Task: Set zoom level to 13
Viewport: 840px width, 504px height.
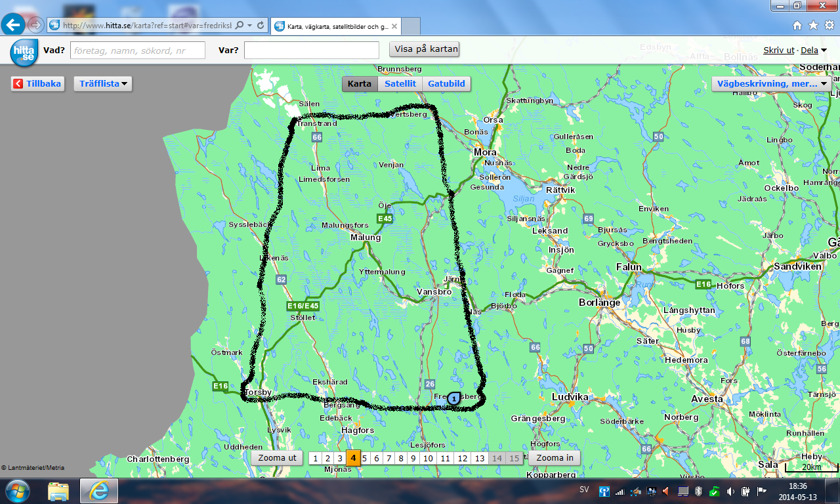Action: pyautogui.click(x=480, y=459)
